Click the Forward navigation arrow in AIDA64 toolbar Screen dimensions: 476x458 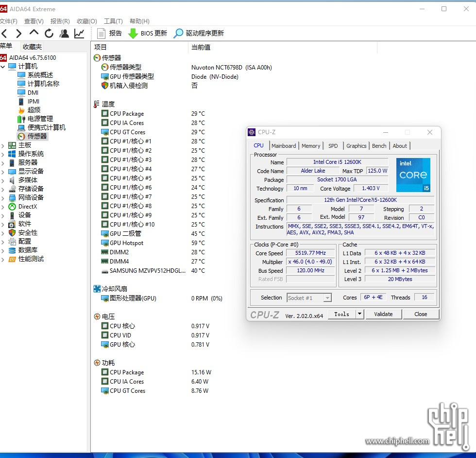click(19, 33)
